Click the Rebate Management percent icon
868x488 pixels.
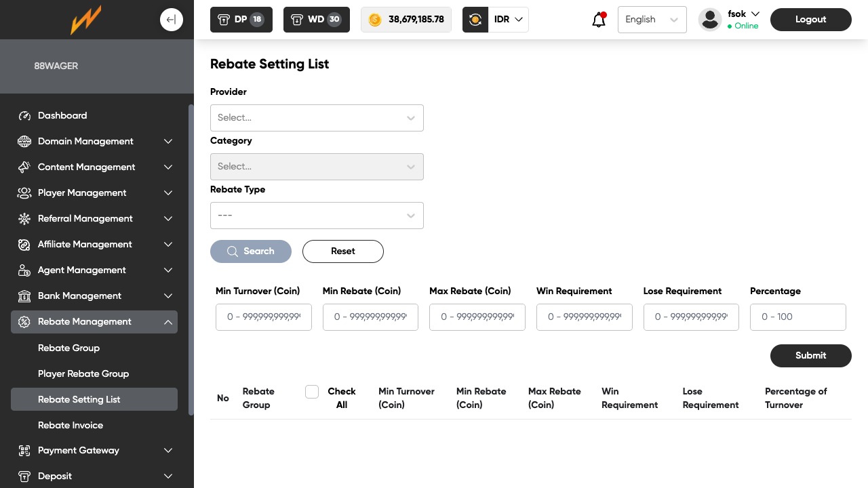pyautogui.click(x=24, y=322)
